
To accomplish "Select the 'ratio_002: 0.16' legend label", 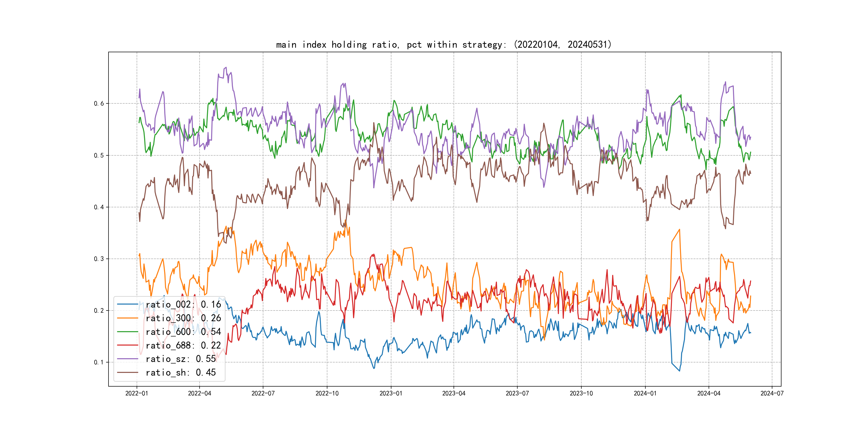I will (183, 304).
